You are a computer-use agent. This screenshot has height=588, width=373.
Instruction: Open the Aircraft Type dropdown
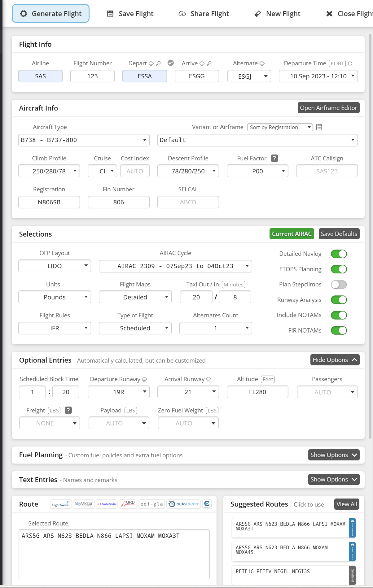coord(84,140)
